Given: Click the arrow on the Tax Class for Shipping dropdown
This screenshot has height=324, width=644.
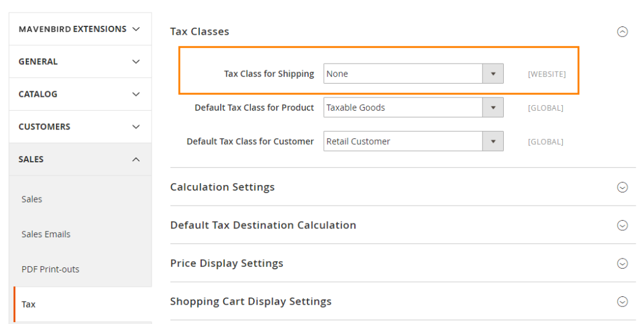Looking at the screenshot, I should [x=493, y=74].
